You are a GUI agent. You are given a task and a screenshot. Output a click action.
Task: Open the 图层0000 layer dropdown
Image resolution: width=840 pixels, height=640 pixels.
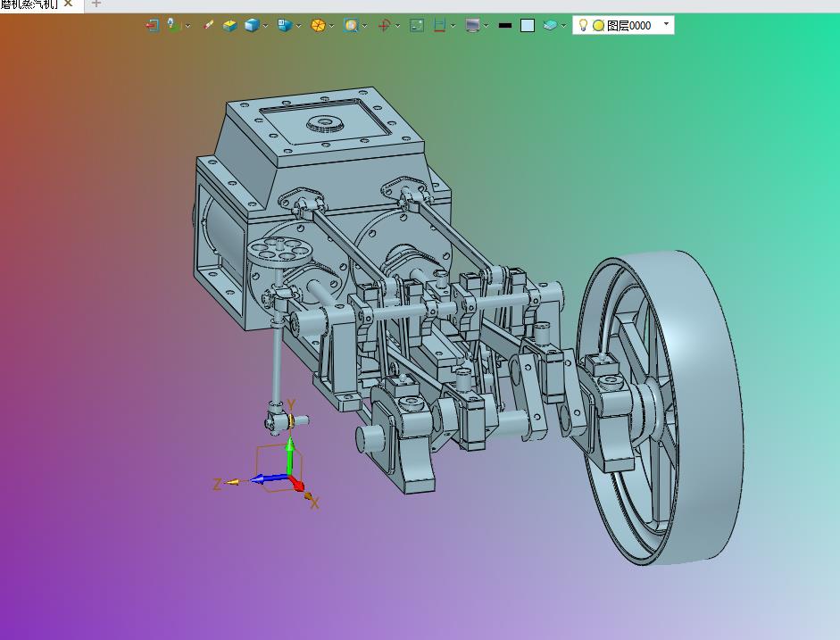(x=667, y=24)
